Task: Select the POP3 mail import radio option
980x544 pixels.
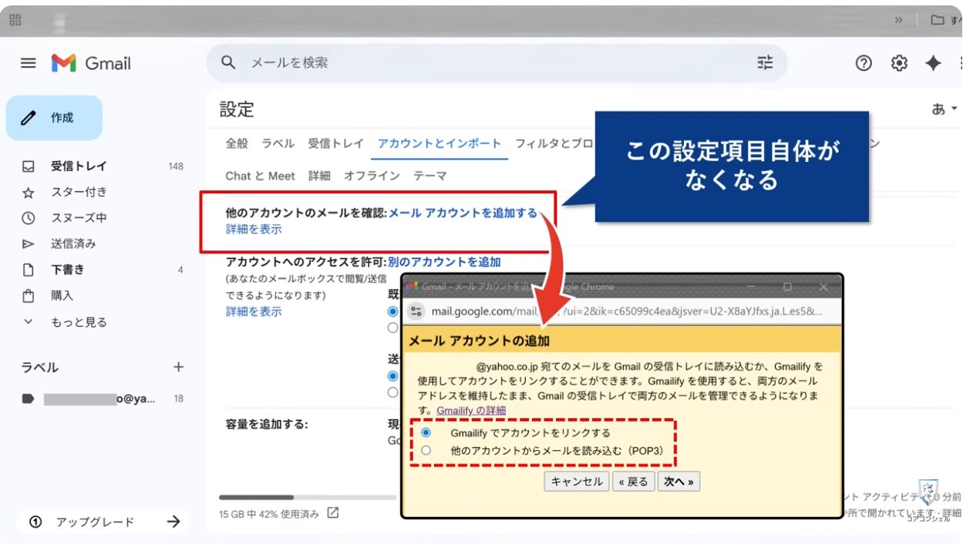Action: 426,450
